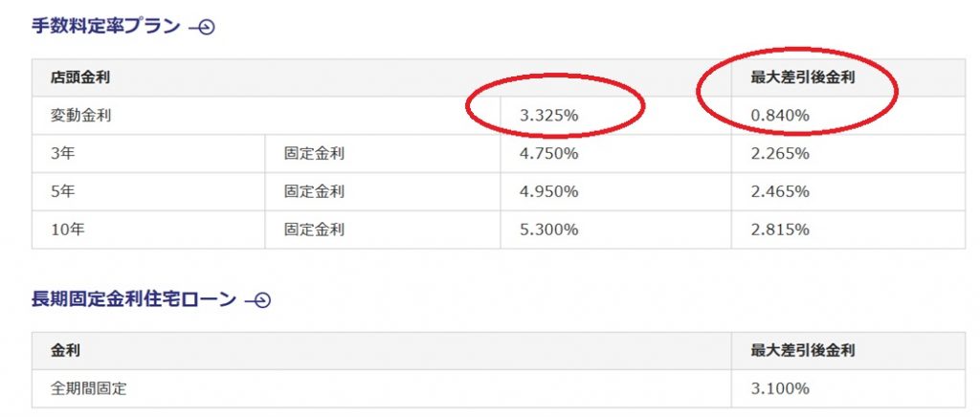Click the arrow icon beside 長期固定金利住宅ローン
Image resolution: width=980 pixels, height=417 pixels.
pyautogui.click(x=257, y=300)
